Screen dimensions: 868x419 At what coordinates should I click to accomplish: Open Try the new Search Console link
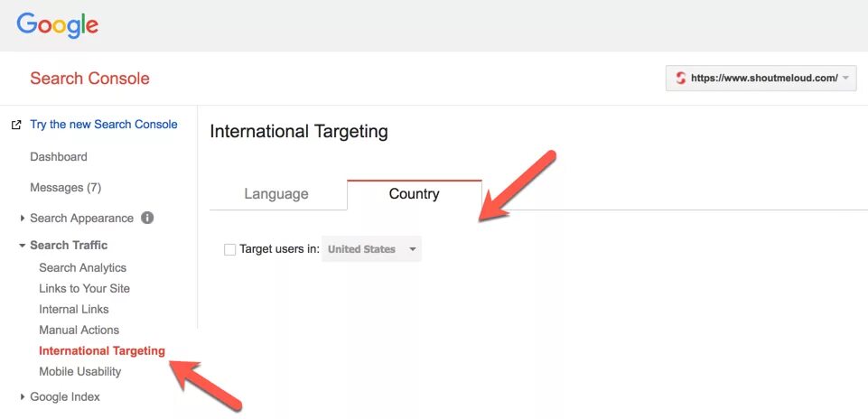[x=104, y=125]
